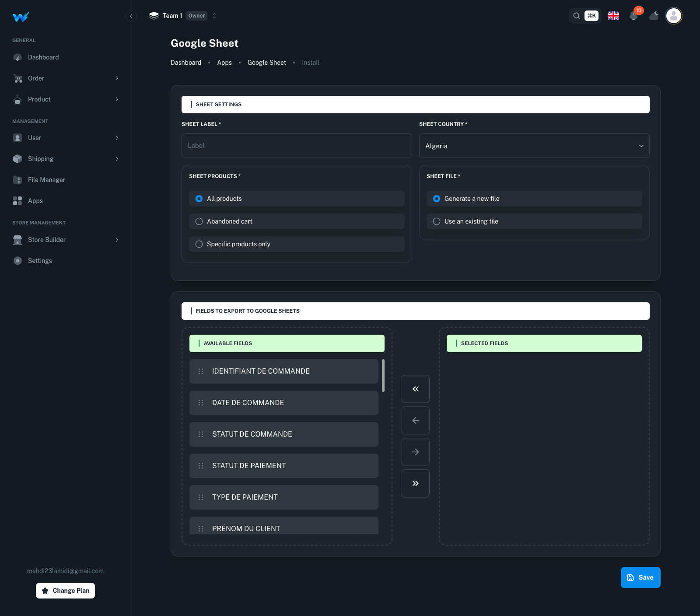Viewport: 700px width, 616px height.
Task: Go to Apps in sidebar
Action: 35,201
